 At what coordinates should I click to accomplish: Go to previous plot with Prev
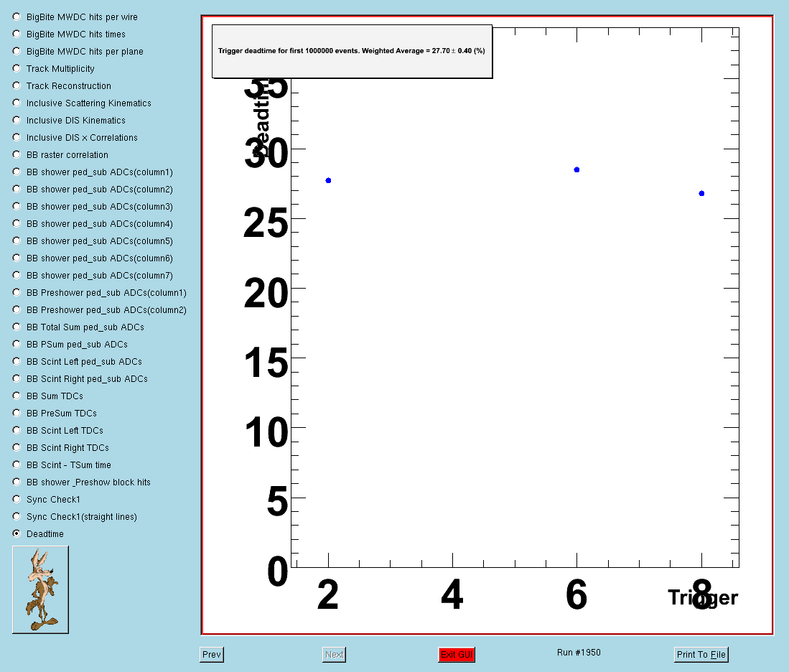tap(211, 654)
